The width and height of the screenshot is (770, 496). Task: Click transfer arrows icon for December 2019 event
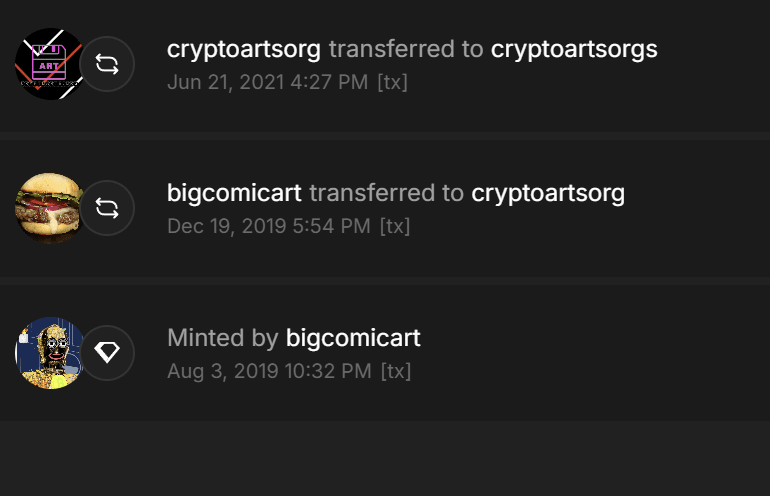pos(107,208)
